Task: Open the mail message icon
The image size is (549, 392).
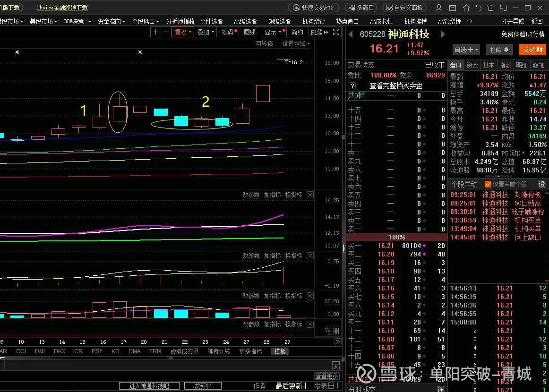Action: [452, 7]
